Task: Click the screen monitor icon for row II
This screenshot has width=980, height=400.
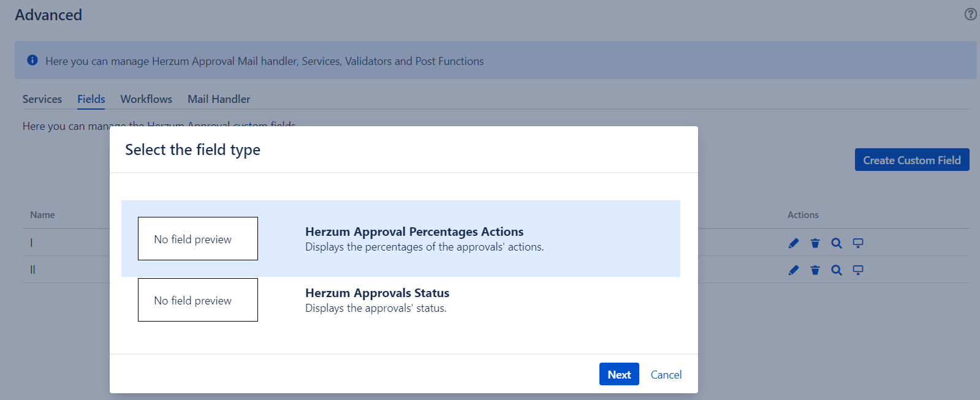Action: (858, 270)
